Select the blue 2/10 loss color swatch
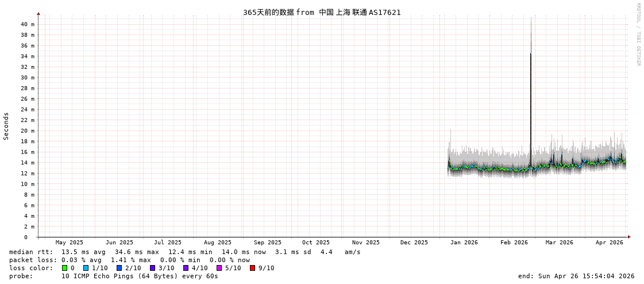 [119, 268]
